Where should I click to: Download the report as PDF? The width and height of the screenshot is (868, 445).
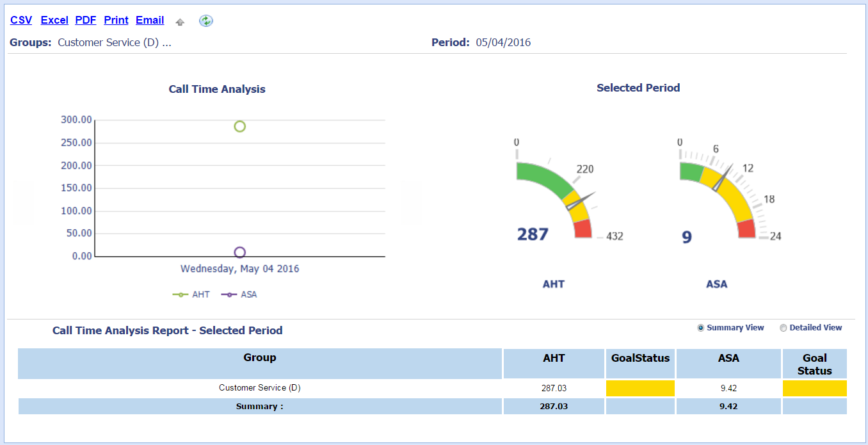[86, 20]
